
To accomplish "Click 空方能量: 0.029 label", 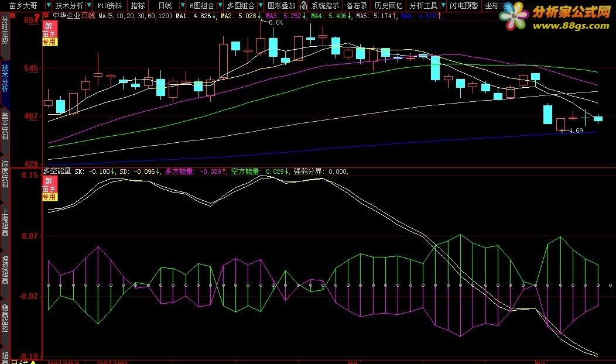I will click(259, 171).
